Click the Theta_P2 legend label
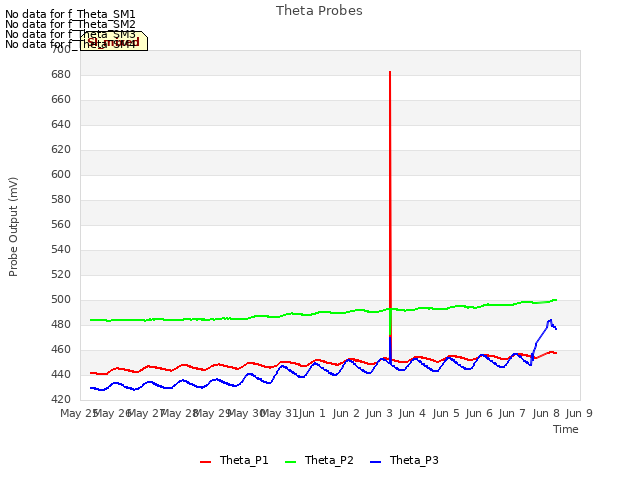Screen dimensions: 640x480 tap(329, 460)
